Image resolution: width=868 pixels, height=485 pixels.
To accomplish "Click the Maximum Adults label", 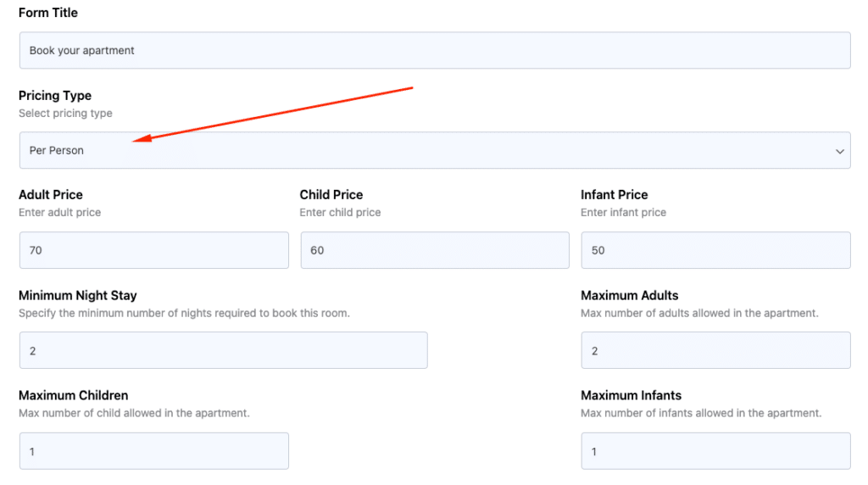I will coord(630,296).
